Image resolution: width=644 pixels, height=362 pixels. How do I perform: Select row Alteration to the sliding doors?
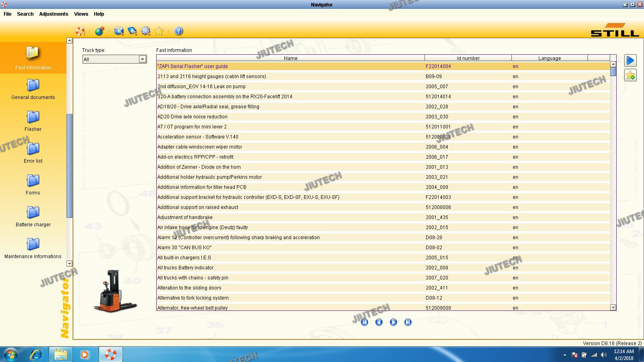tap(383, 288)
